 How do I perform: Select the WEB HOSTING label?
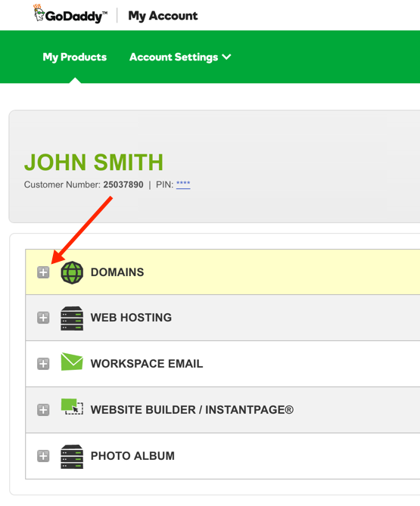coord(131,318)
